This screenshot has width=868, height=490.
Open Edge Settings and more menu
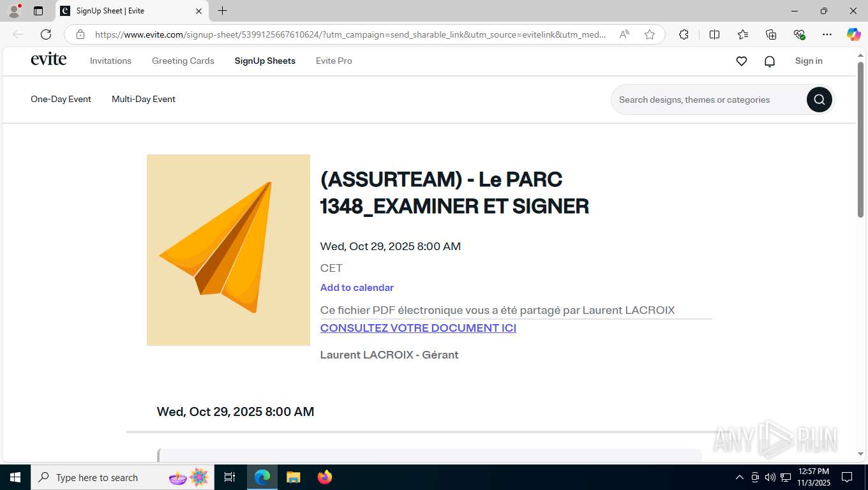[x=827, y=34]
